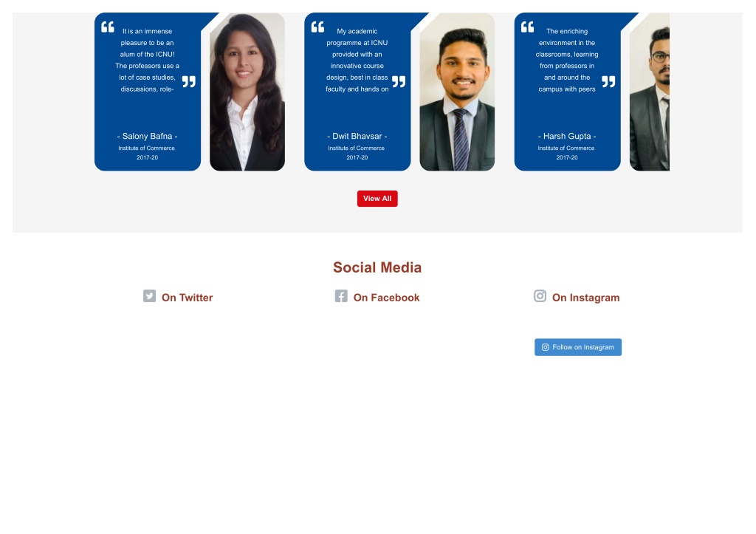The height and width of the screenshot is (534, 756).
Task: Select Dwit Bhavsar's portrait photo
Action: pyautogui.click(x=457, y=92)
